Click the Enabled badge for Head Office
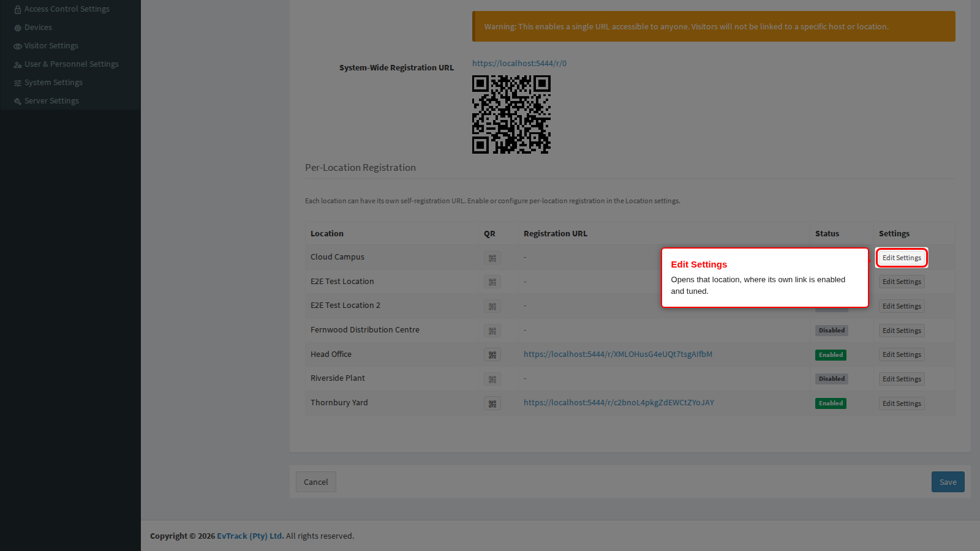The image size is (980, 551). [831, 354]
